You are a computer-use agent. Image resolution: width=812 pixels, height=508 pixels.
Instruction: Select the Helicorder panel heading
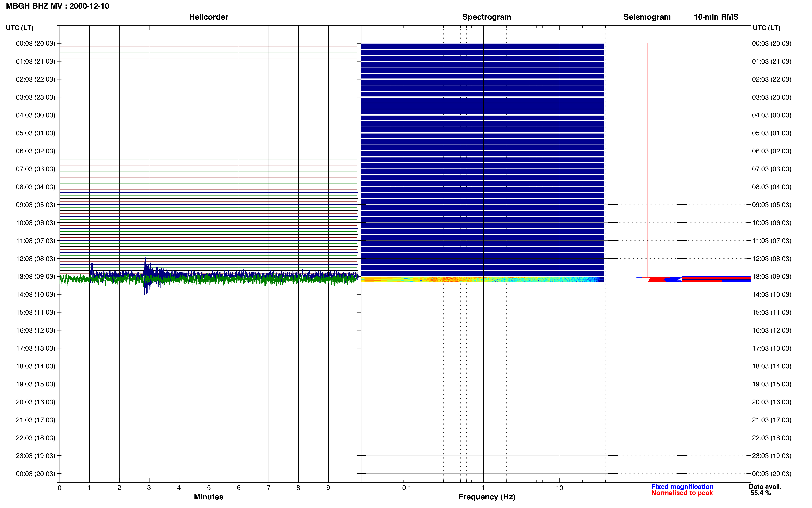click(209, 17)
